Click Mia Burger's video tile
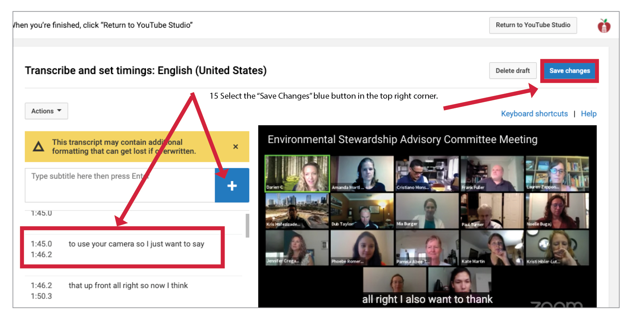 coord(427,210)
